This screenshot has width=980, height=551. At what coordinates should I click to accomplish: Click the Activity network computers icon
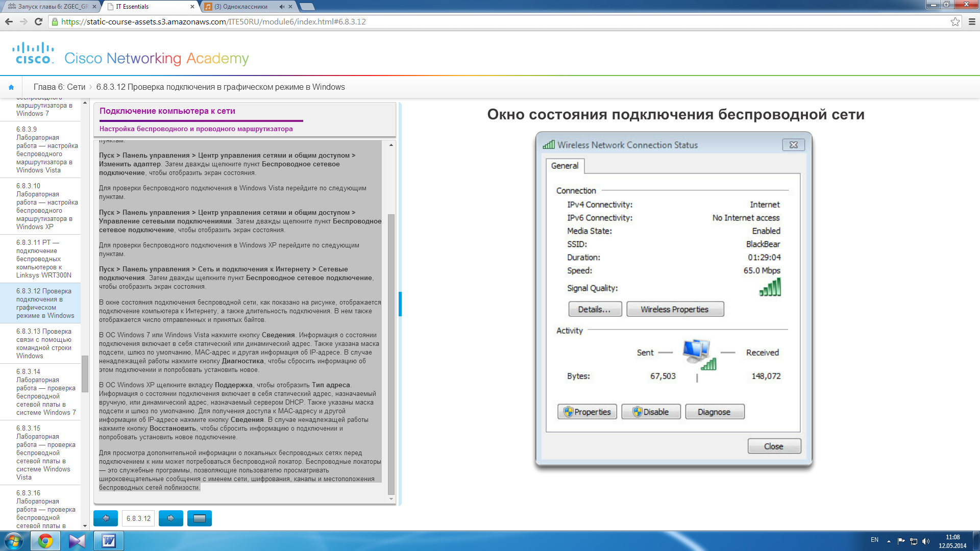pos(698,355)
